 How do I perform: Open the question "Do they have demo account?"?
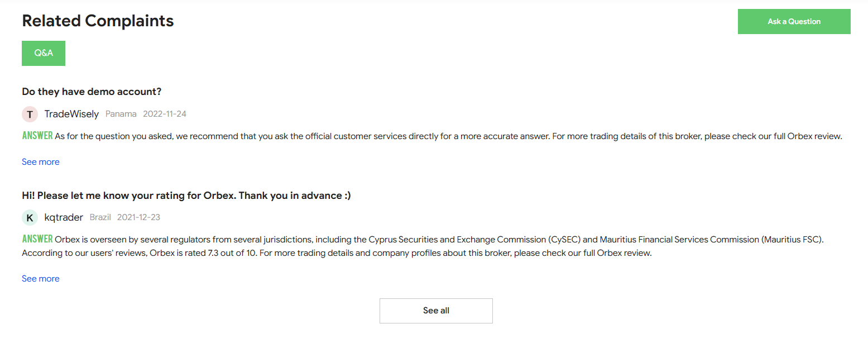92,92
